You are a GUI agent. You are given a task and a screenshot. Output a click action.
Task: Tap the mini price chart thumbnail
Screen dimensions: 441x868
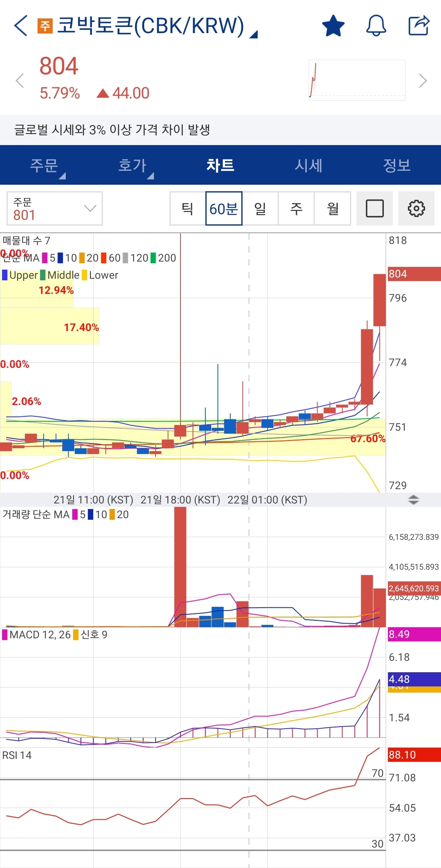click(357, 80)
